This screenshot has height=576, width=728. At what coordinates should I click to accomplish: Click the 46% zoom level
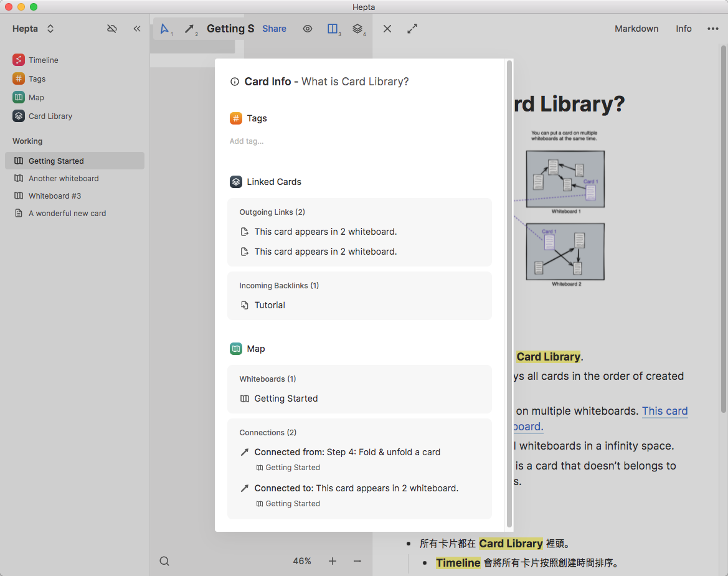pyautogui.click(x=302, y=561)
